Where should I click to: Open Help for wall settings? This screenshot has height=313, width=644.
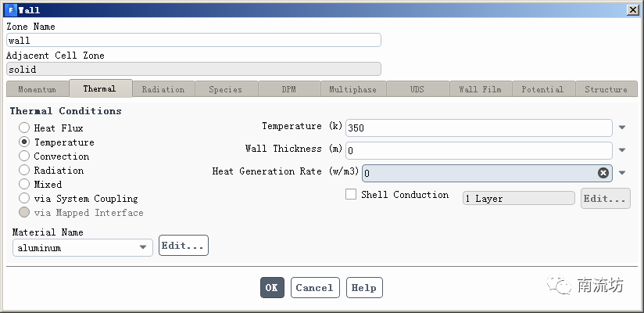pyautogui.click(x=363, y=287)
